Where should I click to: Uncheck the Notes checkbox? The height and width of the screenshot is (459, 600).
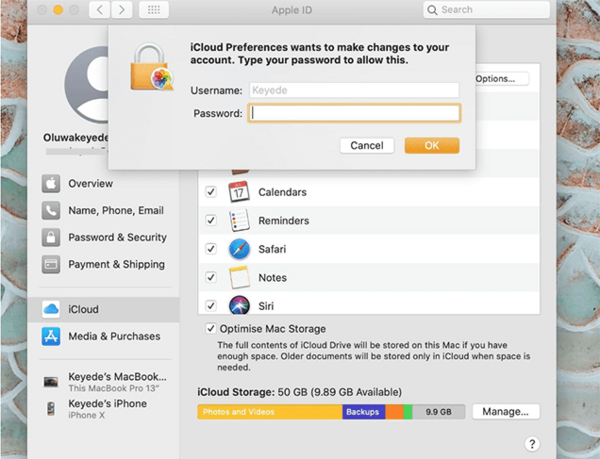click(x=211, y=277)
